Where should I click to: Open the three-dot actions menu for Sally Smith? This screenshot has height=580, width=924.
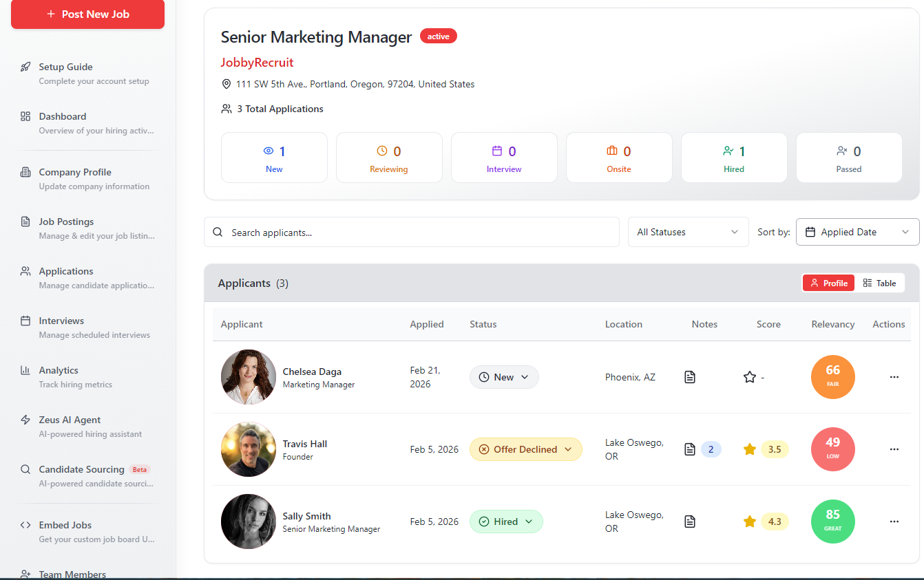pos(894,522)
